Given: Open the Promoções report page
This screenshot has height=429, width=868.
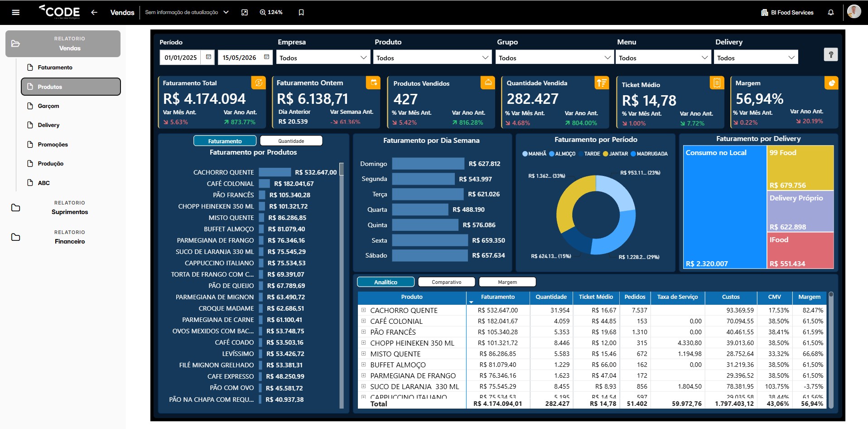Looking at the screenshot, I should (70, 145).
